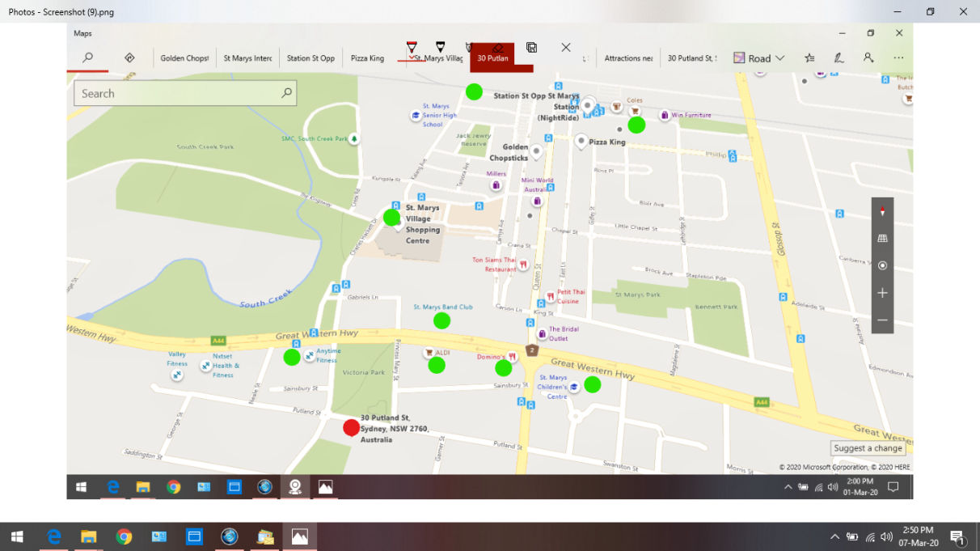Expand hidden icons chevron beside 2:50 PM clock

834,536
